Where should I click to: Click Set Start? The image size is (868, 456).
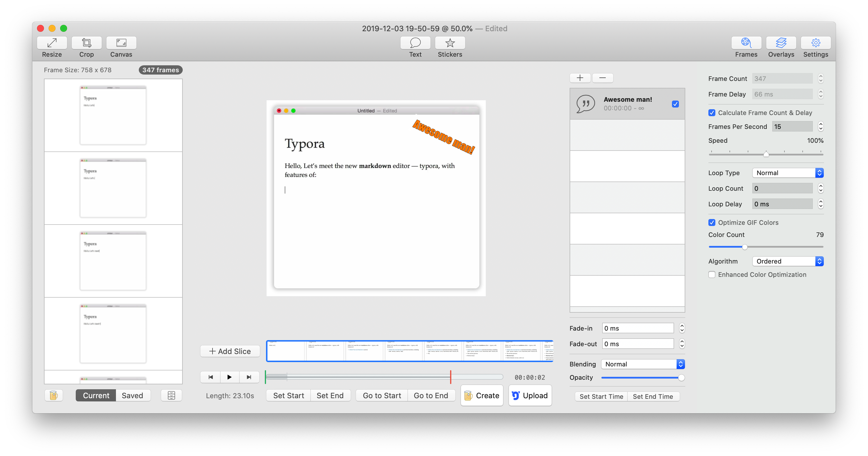tap(289, 395)
